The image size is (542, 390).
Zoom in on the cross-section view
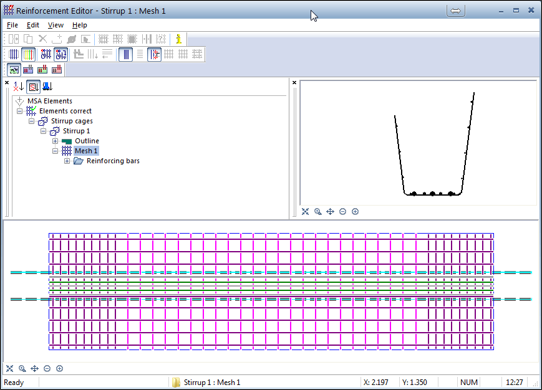355,212
